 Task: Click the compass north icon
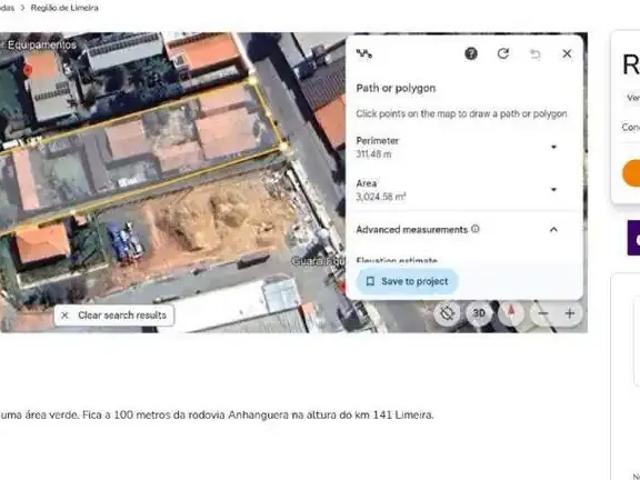(511, 313)
